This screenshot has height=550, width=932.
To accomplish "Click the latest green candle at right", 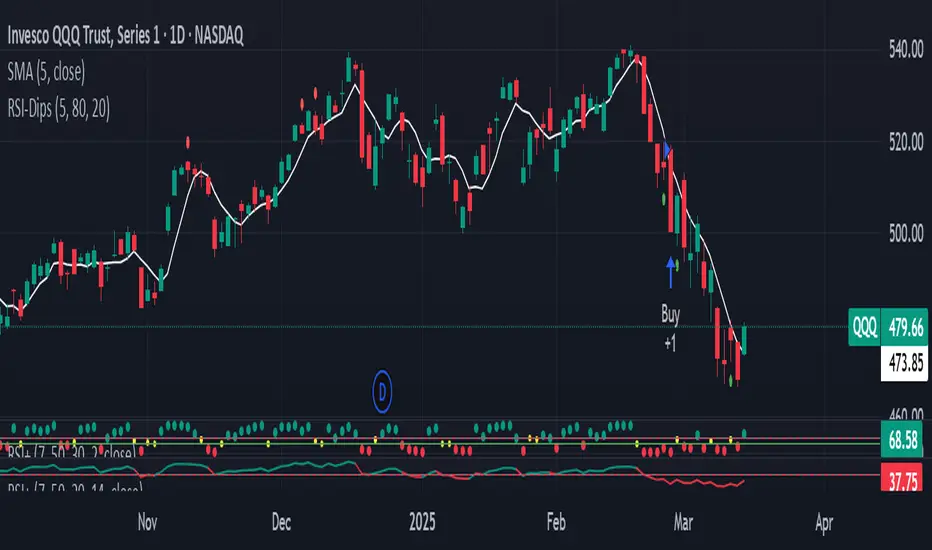I will pos(744,340).
